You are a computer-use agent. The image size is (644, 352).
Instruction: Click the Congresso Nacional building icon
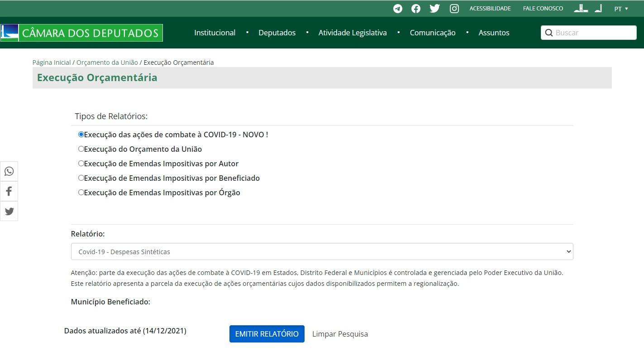[x=581, y=8]
